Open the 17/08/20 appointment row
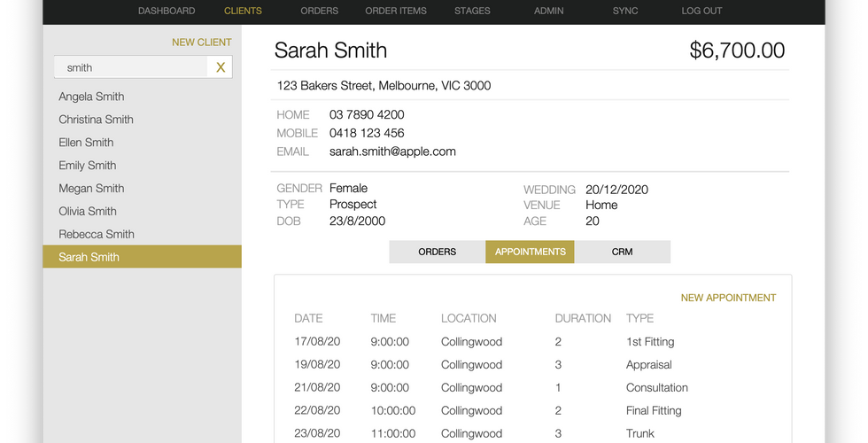The width and height of the screenshot is (868, 443). click(532, 342)
